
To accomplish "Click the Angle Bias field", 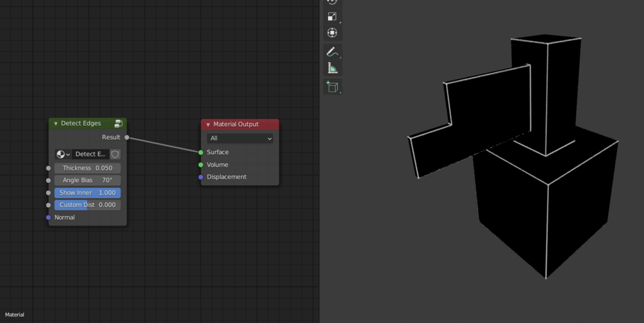I will click(x=88, y=180).
